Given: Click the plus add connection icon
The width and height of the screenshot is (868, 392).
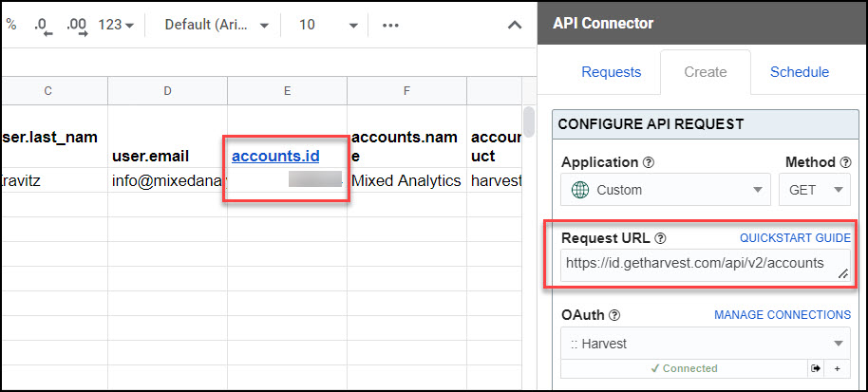Looking at the screenshot, I should click(x=837, y=368).
